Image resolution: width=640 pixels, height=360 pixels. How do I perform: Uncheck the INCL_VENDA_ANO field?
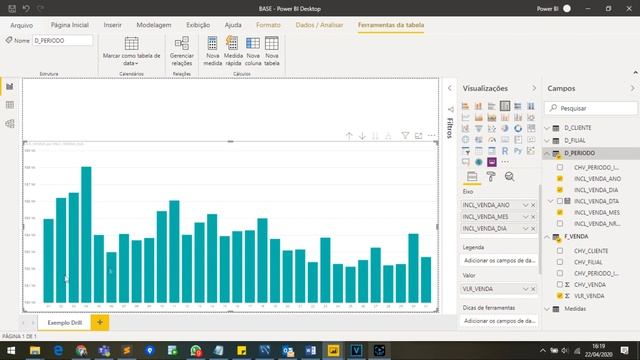point(560,179)
